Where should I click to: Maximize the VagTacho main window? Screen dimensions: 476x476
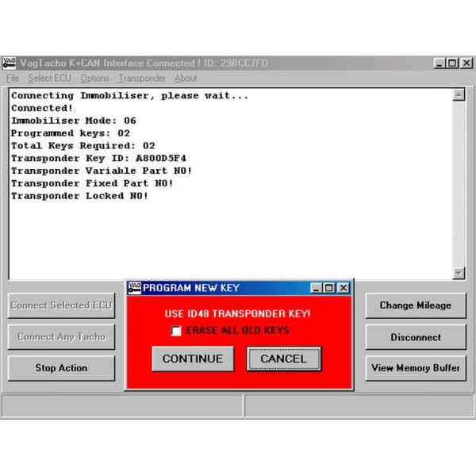[x=453, y=63]
